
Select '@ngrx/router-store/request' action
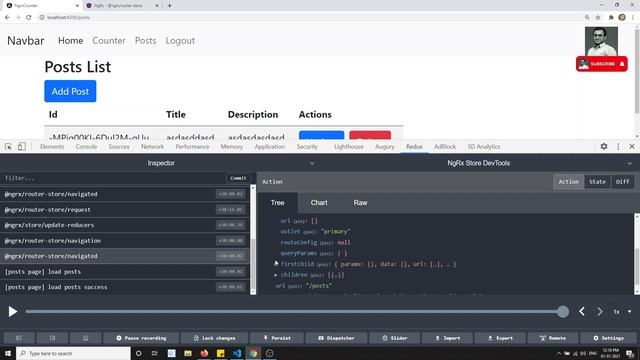[124, 210]
